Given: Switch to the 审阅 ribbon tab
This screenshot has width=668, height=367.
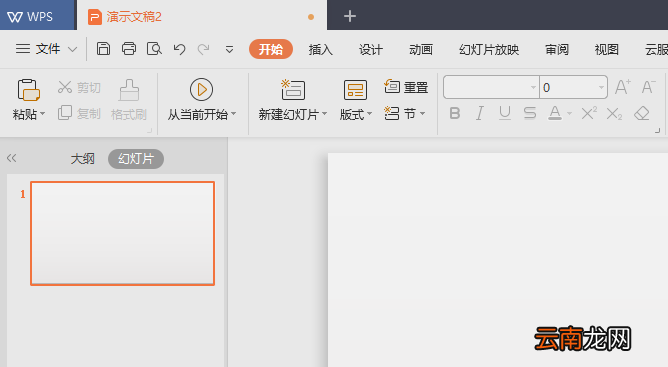Looking at the screenshot, I should 557,49.
